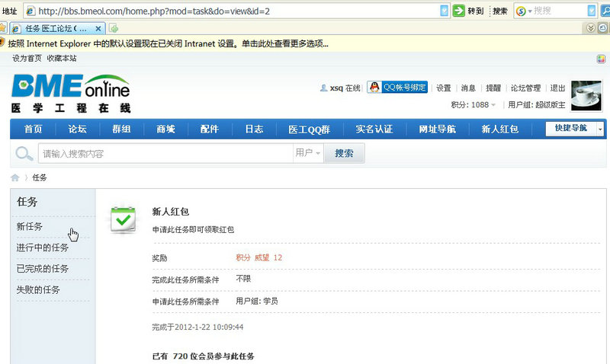This screenshot has height=364, width=610.
Task: Go to 商城 in the navigation bar
Action: tap(165, 129)
